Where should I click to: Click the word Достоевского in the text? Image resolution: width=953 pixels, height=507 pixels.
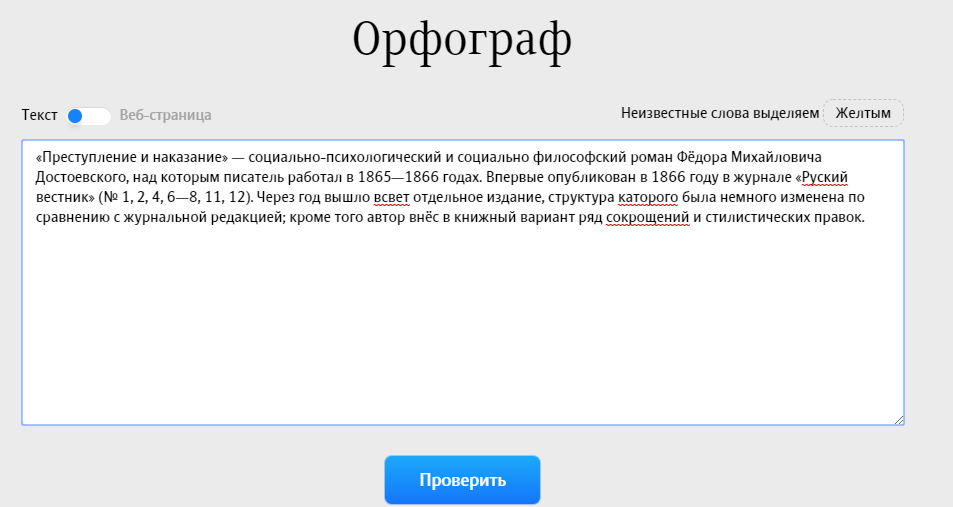point(81,177)
